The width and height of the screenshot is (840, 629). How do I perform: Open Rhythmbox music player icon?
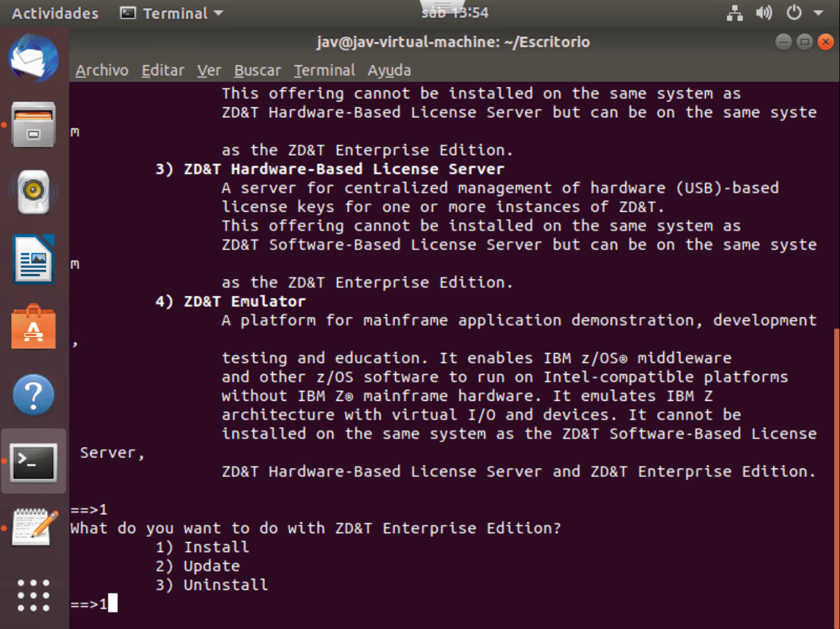click(x=33, y=191)
